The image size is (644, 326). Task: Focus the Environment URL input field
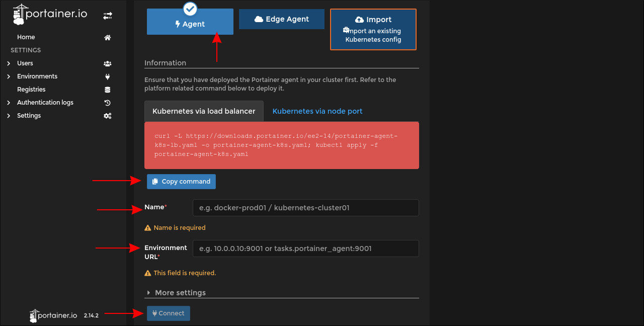click(x=306, y=249)
